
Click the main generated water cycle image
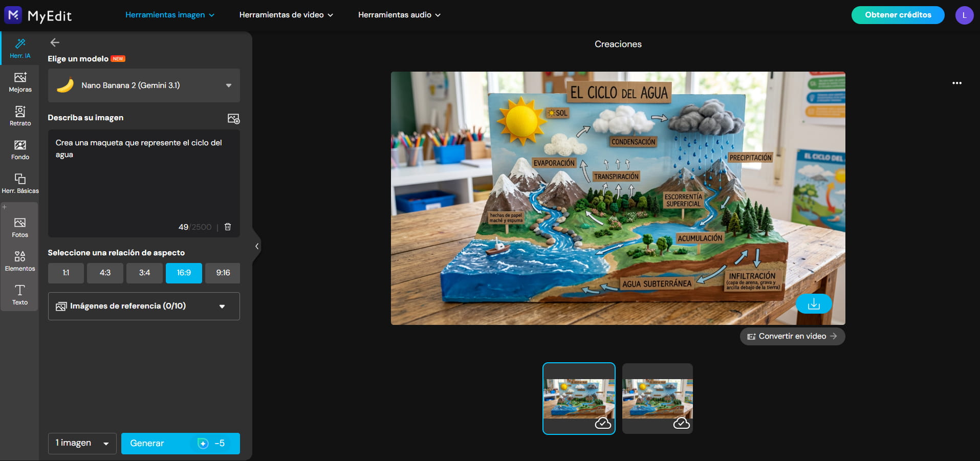click(618, 198)
